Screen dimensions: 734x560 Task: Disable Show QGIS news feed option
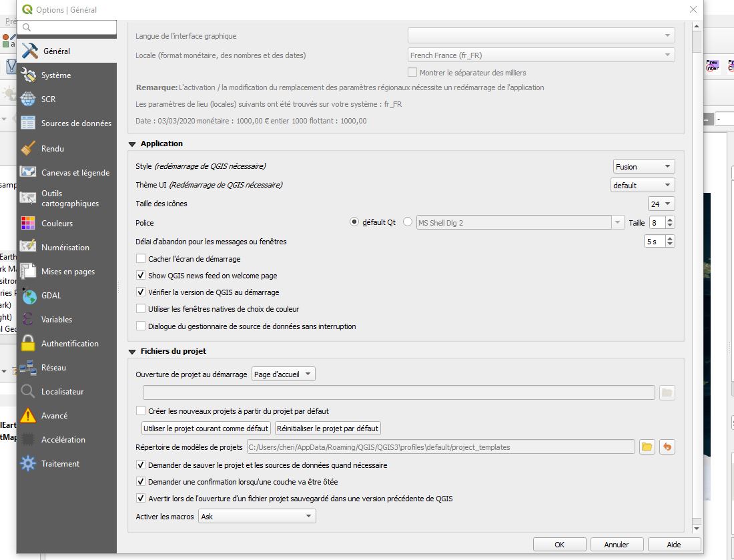(141, 275)
